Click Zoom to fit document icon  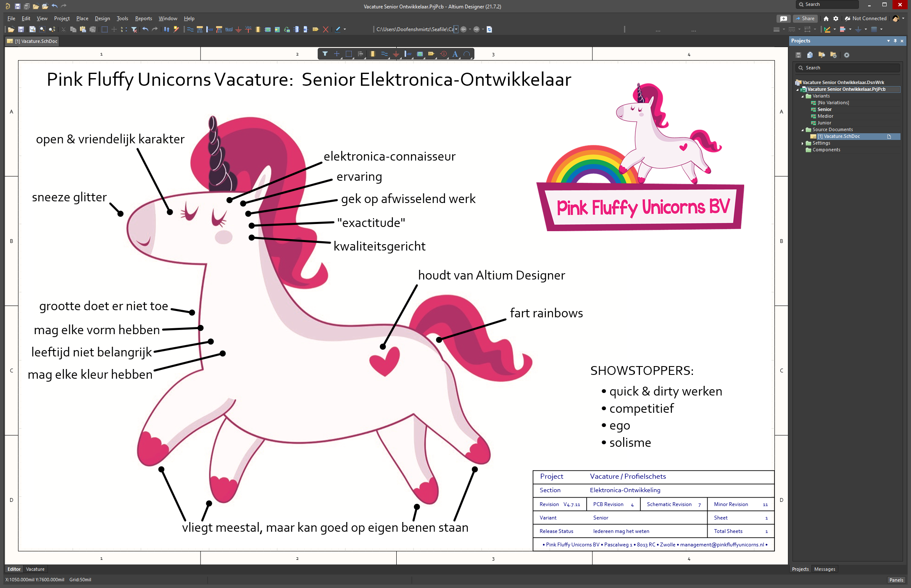(32, 29)
